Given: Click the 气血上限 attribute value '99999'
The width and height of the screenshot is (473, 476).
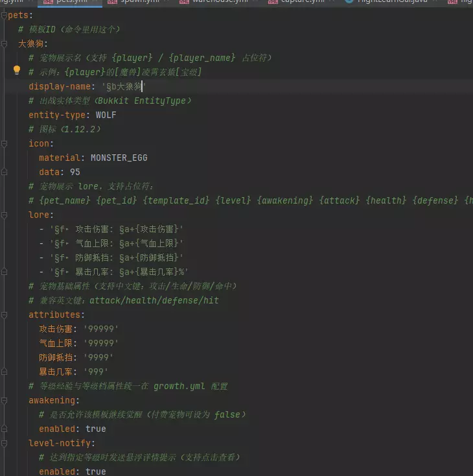Looking at the screenshot, I should (x=100, y=343).
